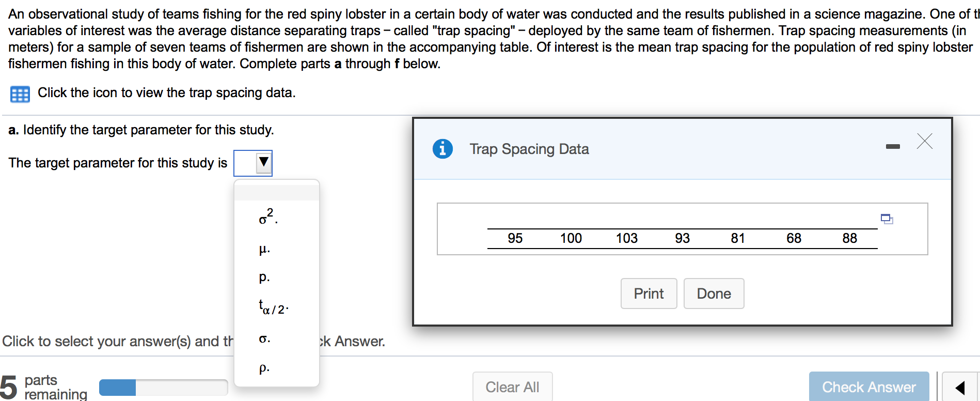980x401 pixels.
Task: Pick the t α/2 dropdown option
Action: (x=274, y=307)
